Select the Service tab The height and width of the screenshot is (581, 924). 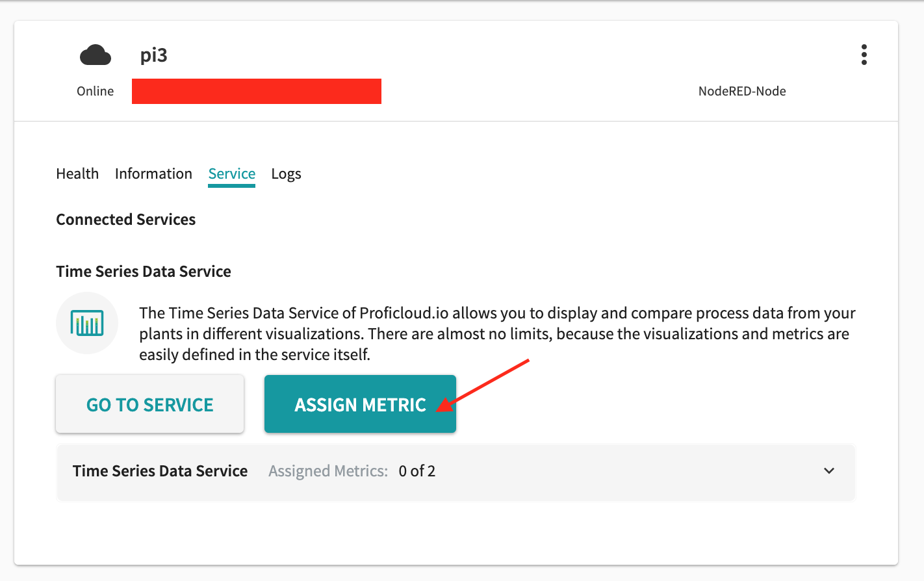pos(231,174)
